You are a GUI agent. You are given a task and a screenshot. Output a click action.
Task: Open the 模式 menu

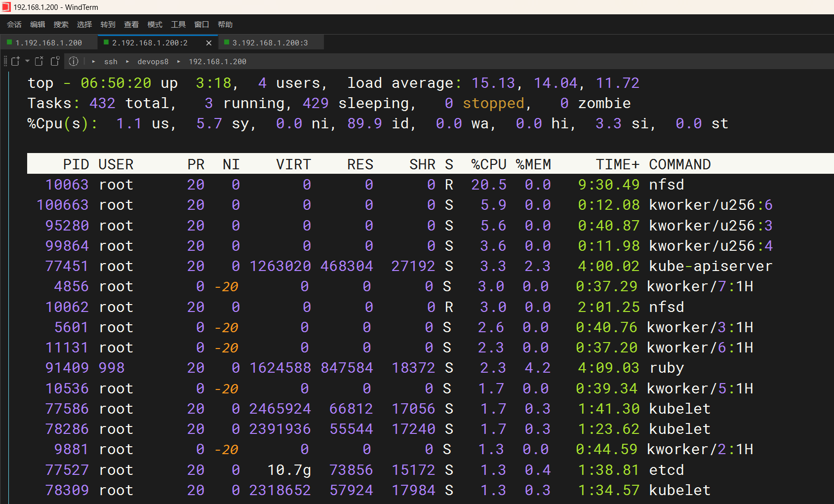155,24
